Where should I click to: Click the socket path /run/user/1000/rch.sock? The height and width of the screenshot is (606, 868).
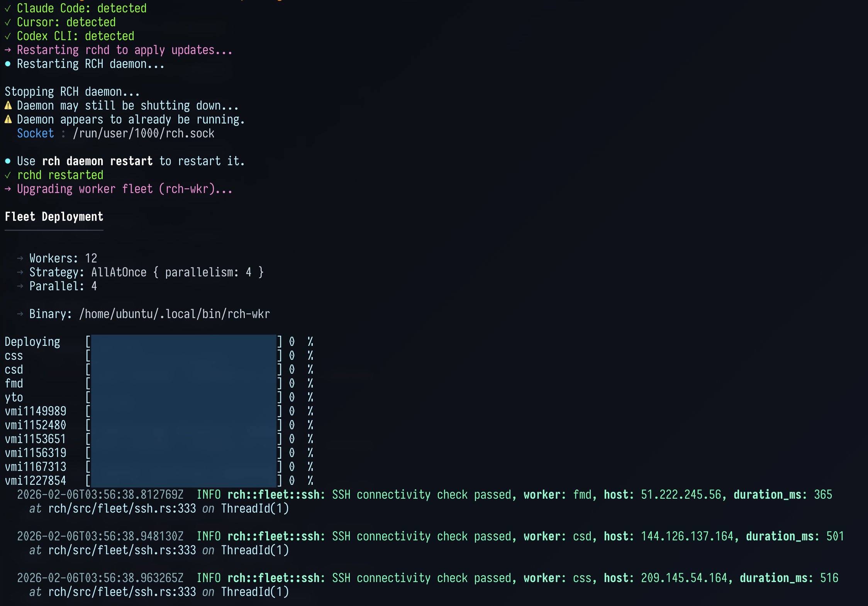(x=143, y=134)
